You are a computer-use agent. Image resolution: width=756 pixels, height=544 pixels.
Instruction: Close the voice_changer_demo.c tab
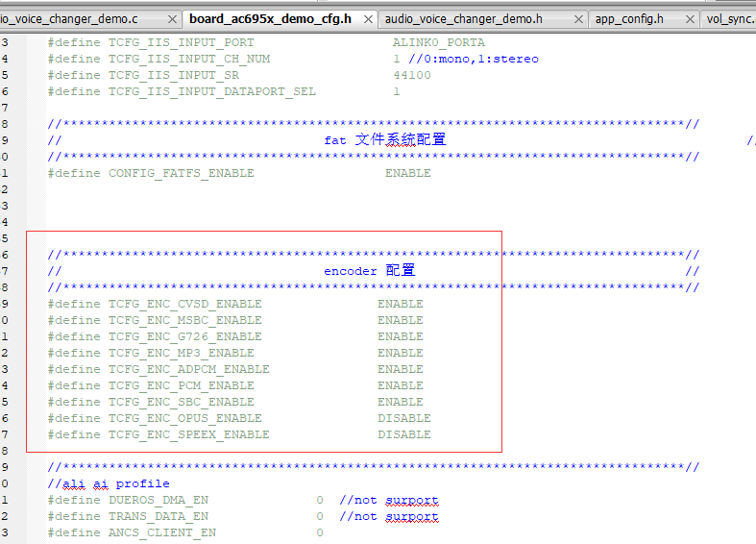[x=172, y=19]
